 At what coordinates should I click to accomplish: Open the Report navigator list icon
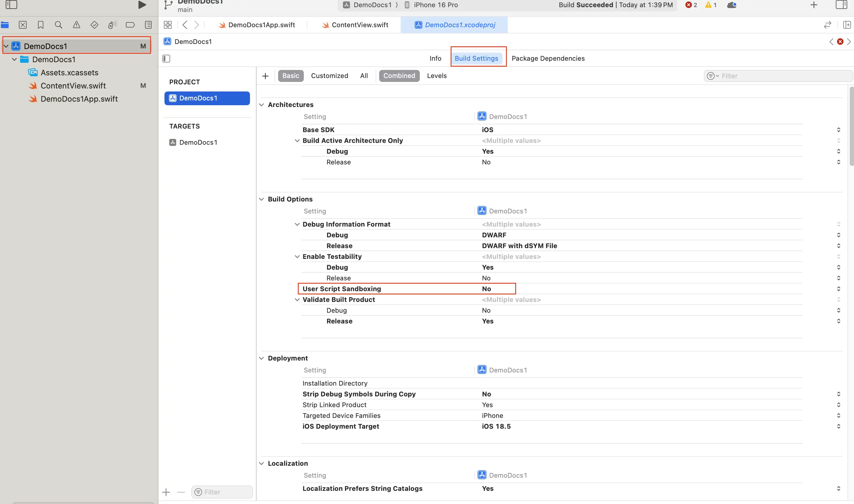(x=148, y=25)
